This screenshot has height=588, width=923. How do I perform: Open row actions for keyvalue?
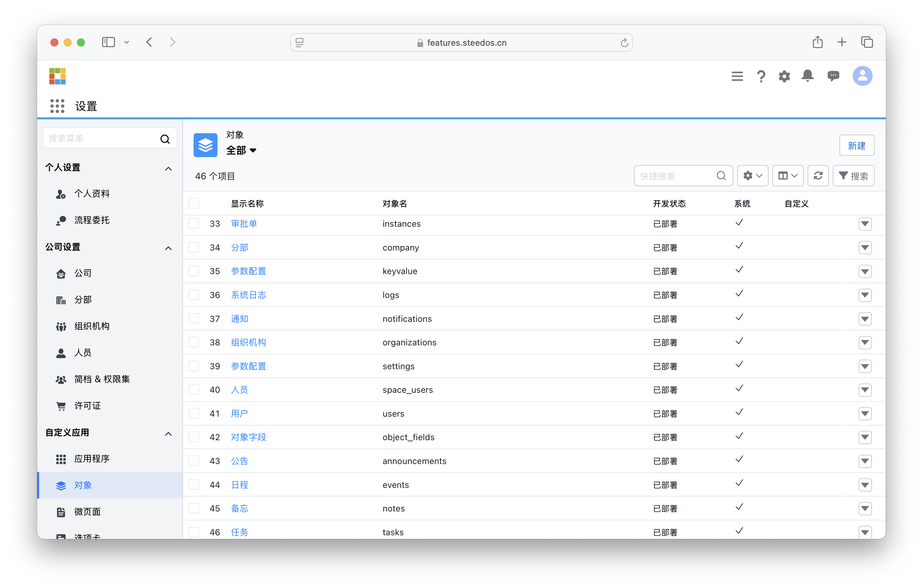(865, 271)
